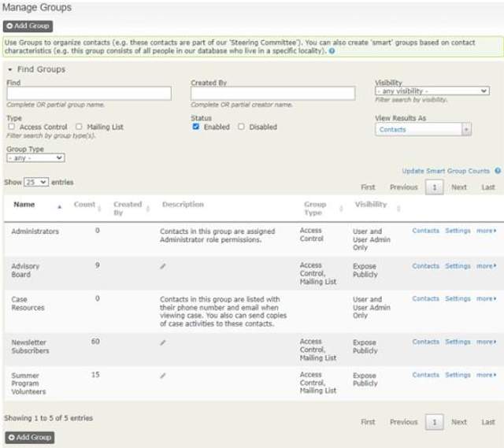Viewport: 504px width, 448px height.
Task: Edit description pencil for Advisory Board
Action: [163, 266]
